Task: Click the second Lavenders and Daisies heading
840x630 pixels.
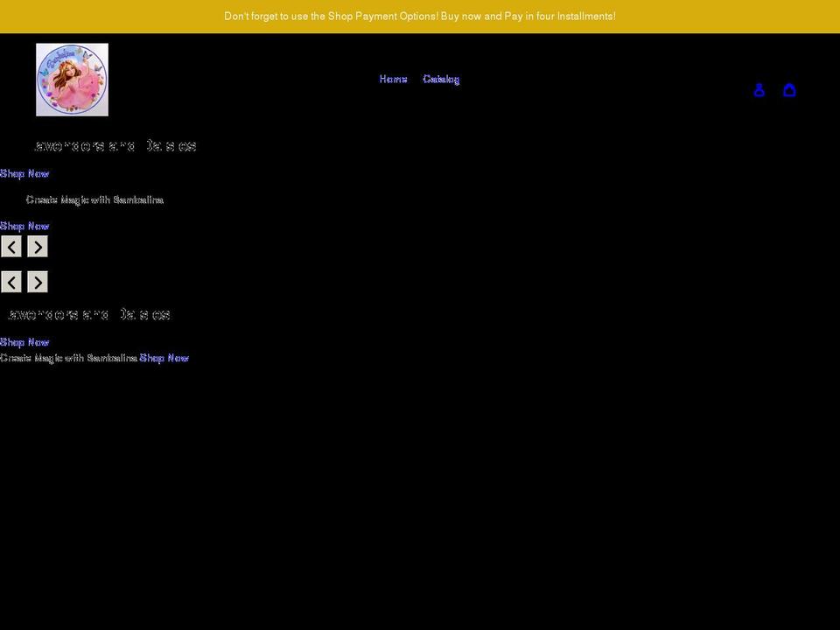Action: coord(87,313)
